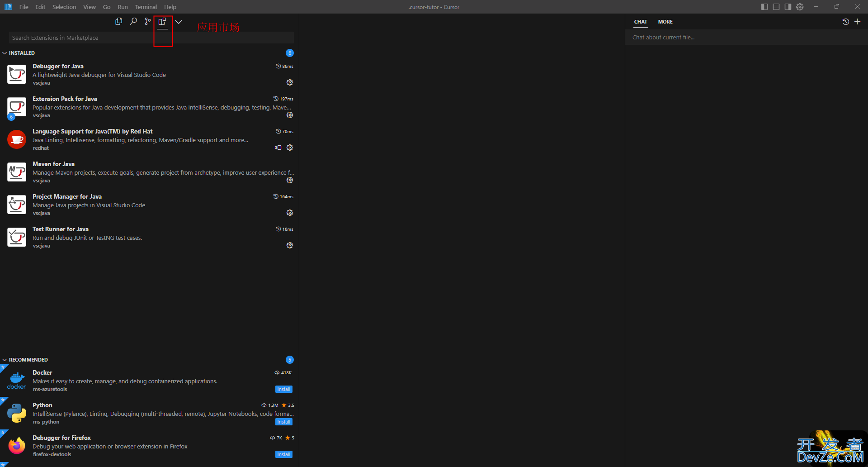Click the Debugger for Java title
Image resolution: width=868 pixels, height=467 pixels.
[x=58, y=66]
